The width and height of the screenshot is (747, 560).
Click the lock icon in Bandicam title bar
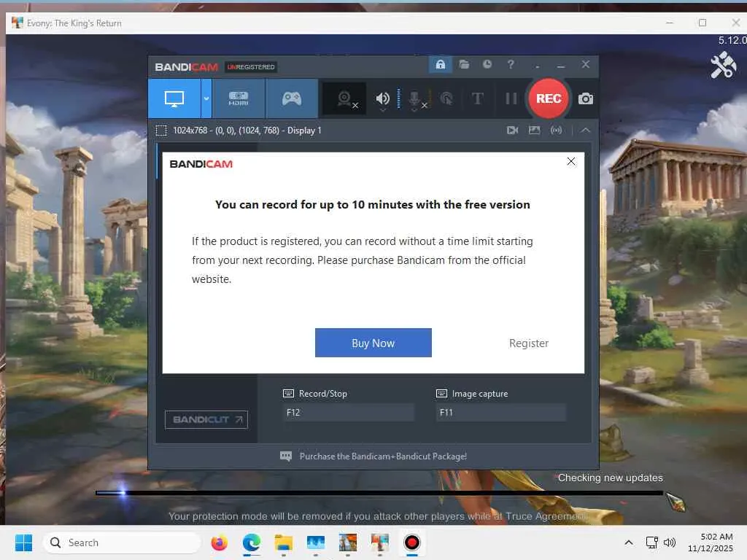tap(440, 64)
